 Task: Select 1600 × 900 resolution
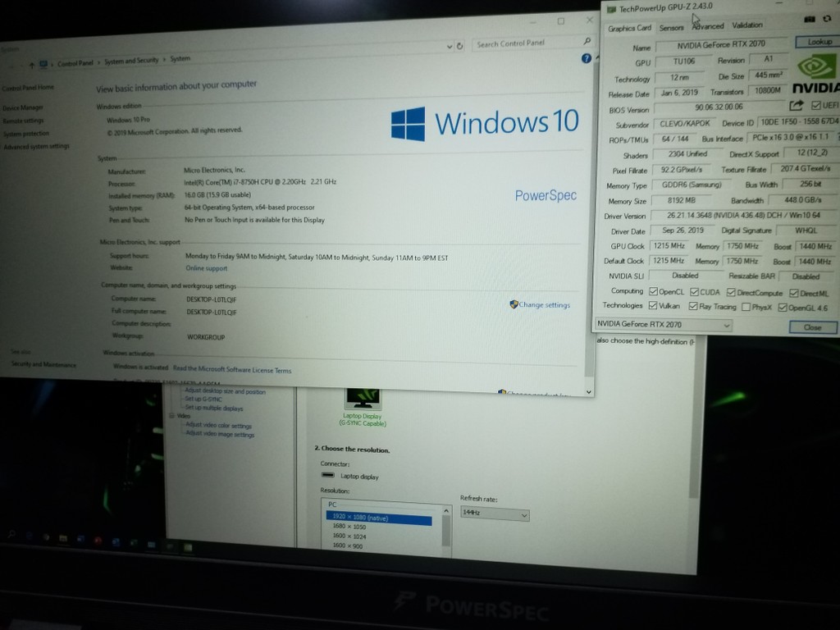pyautogui.click(x=347, y=546)
